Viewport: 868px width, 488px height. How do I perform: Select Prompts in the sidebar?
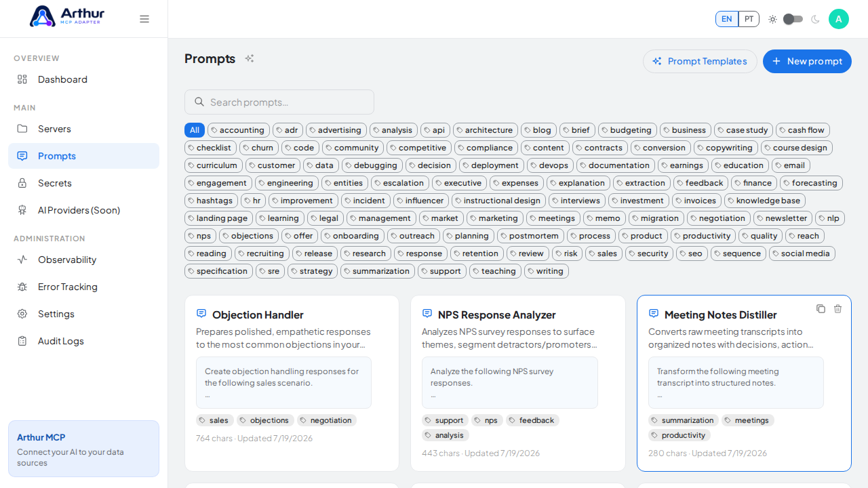[83, 156]
